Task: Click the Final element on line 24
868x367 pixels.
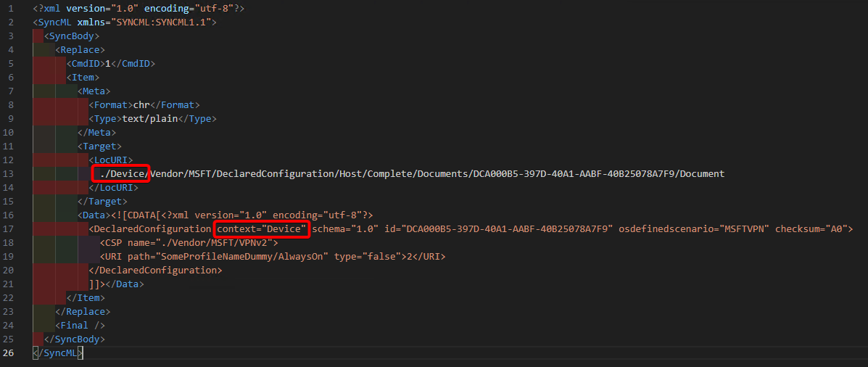Action: click(x=80, y=326)
